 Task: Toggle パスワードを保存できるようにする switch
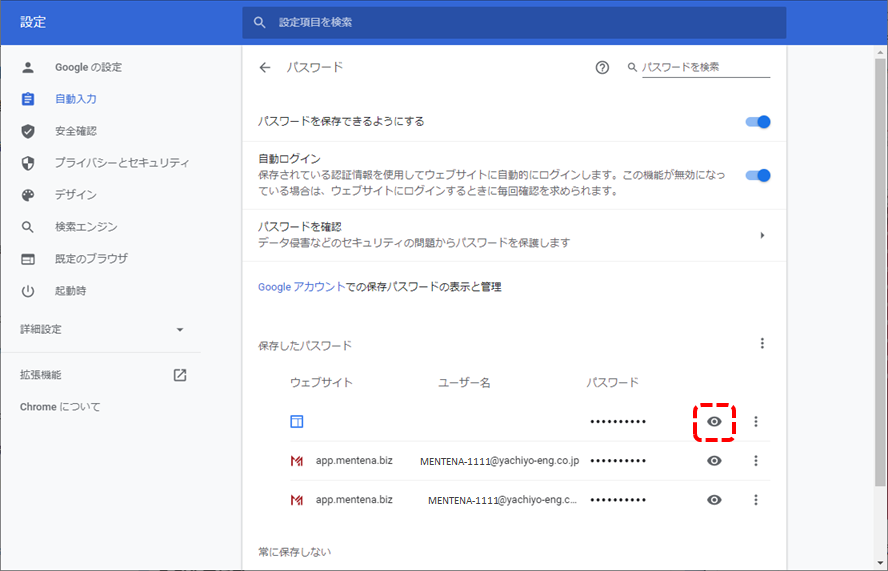tap(758, 122)
